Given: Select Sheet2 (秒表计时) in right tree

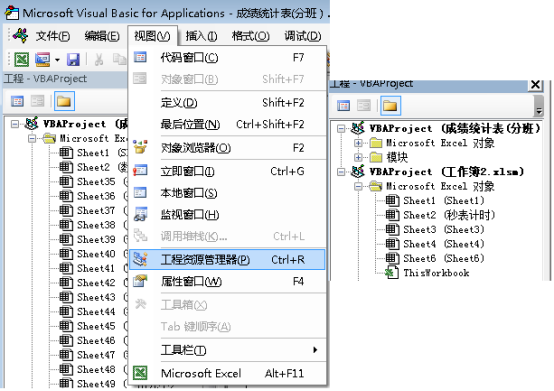Looking at the screenshot, I should point(449,215).
